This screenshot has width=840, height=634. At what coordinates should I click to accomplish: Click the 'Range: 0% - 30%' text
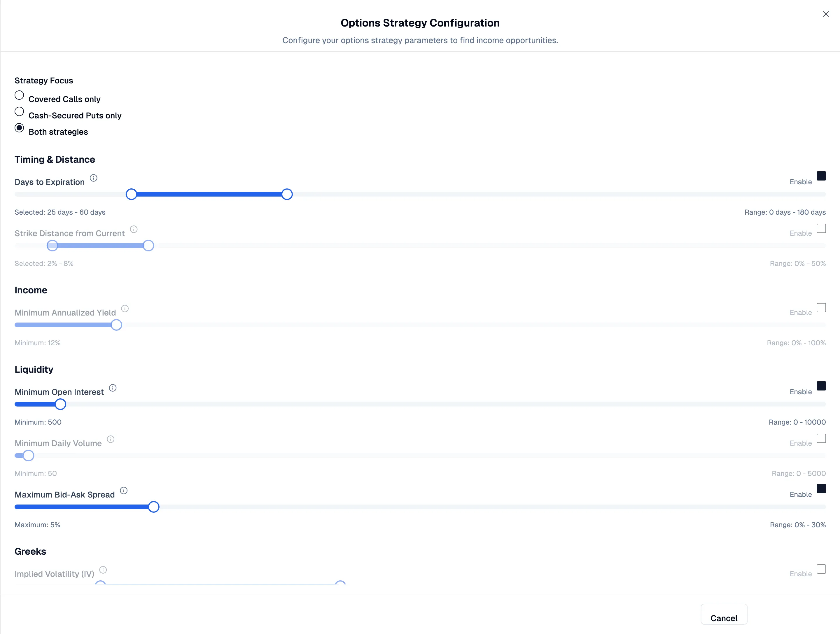click(797, 525)
